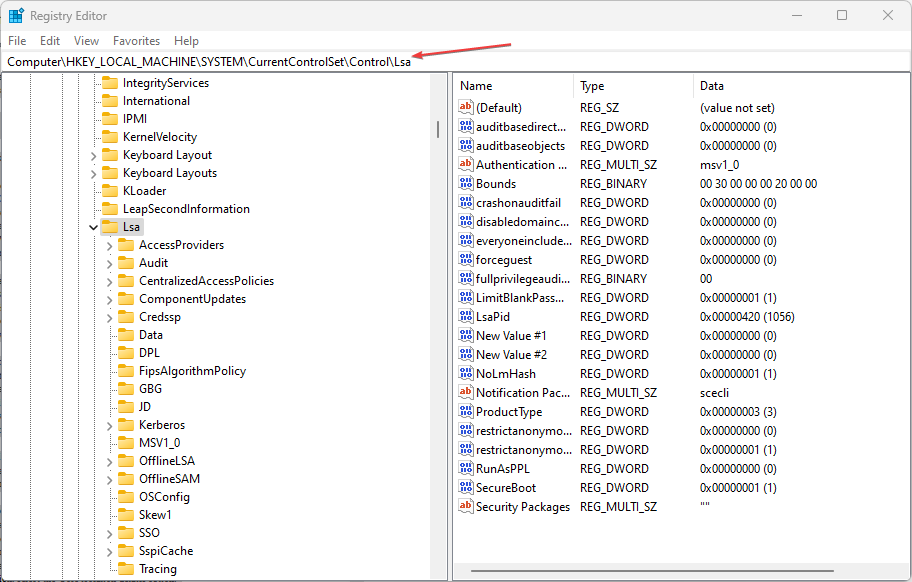Select the fullprivilegeaudi... value name
This screenshot has height=582, width=912.
coord(523,278)
